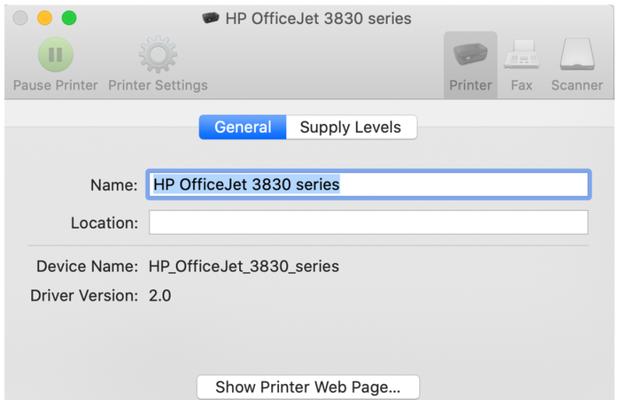Select the General tab
Image resolution: width=620 pixels, height=400 pixels.
pyautogui.click(x=242, y=127)
